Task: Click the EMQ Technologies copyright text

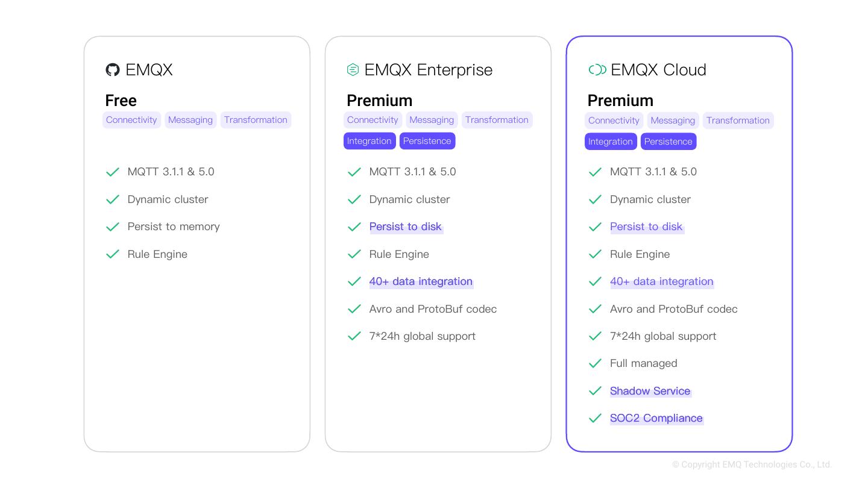Action: point(752,465)
